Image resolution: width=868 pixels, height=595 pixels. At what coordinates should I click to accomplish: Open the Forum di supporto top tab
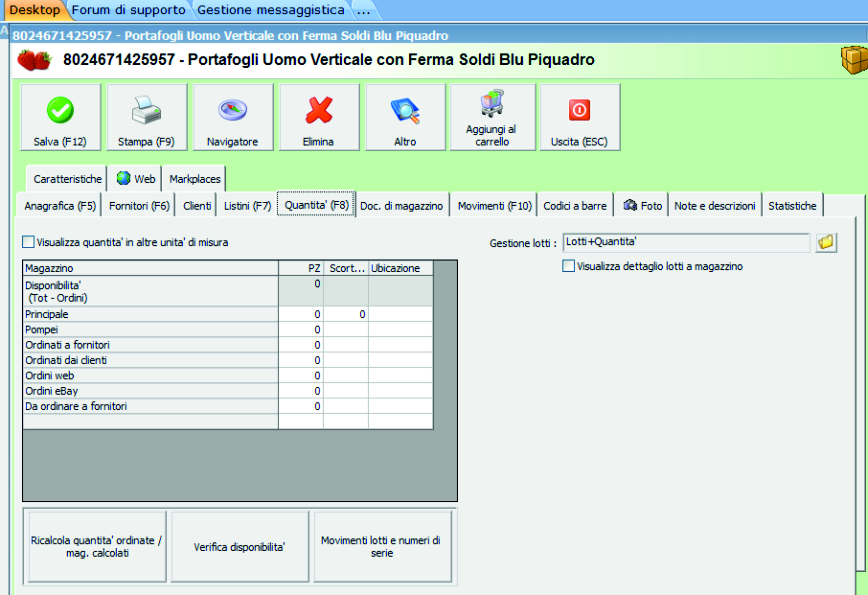pyautogui.click(x=128, y=10)
